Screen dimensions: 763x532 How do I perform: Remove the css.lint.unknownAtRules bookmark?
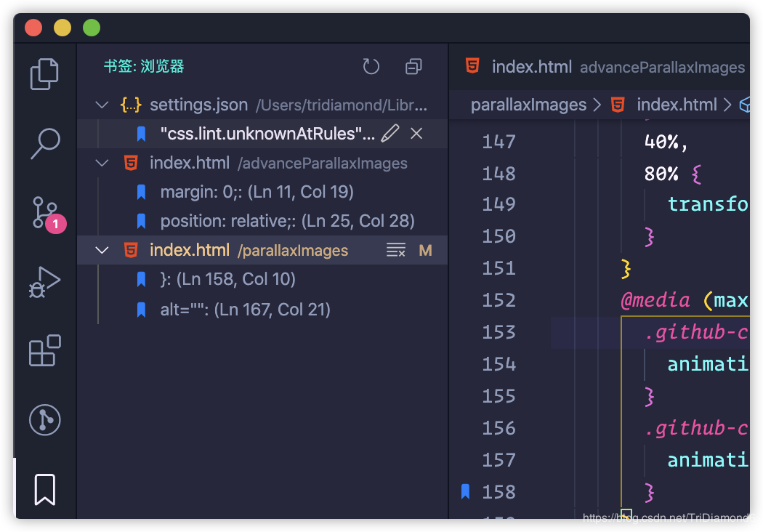click(416, 134)
